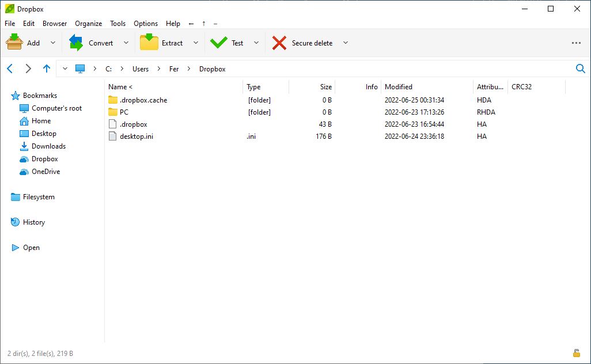591x364 pixels.
Task: Sort by the Type column header
Action: point(266,86)
